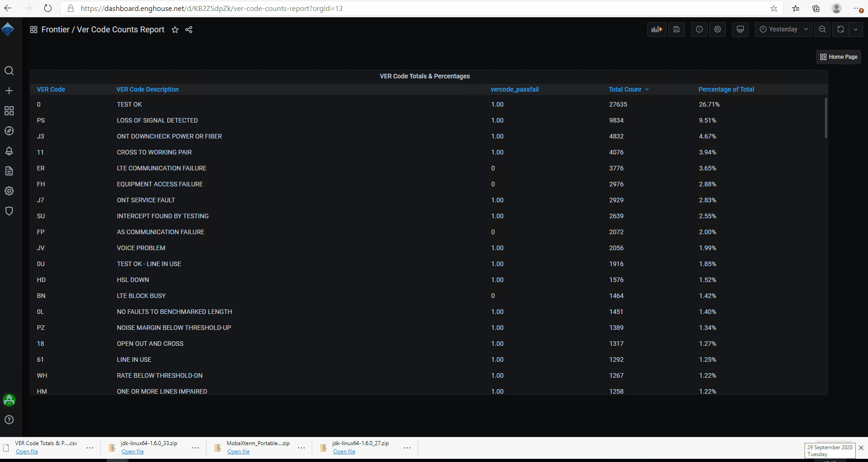The height and width of the screenshot is (462, 868).
Task: Open more options for the csv download
Action: pos(90,448)
